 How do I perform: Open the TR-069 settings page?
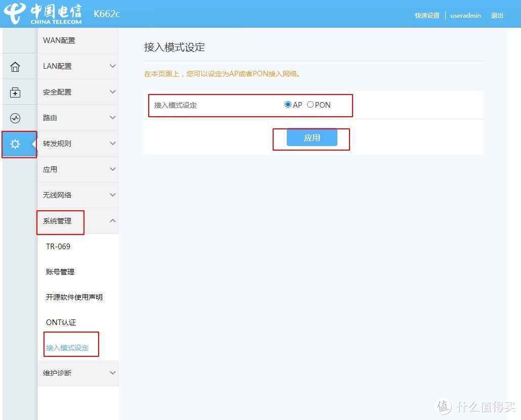(57, 247)
